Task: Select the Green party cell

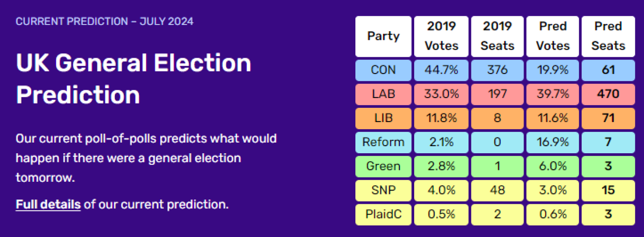Action: 383,166
